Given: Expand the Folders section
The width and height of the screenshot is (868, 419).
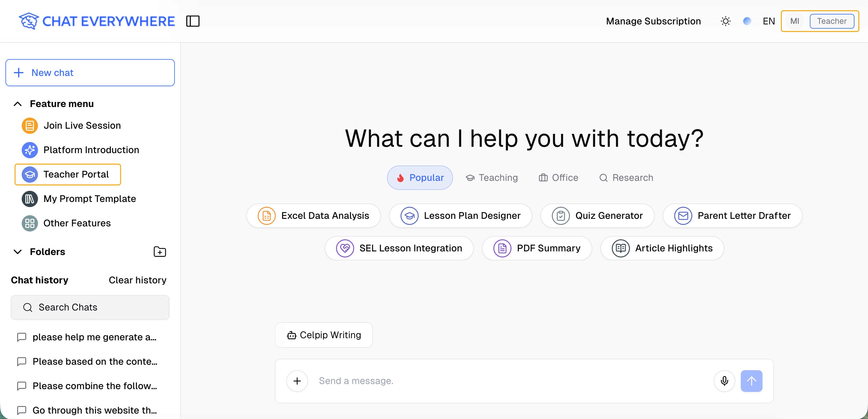Looking at the screenshot, I should coord(17,252).
